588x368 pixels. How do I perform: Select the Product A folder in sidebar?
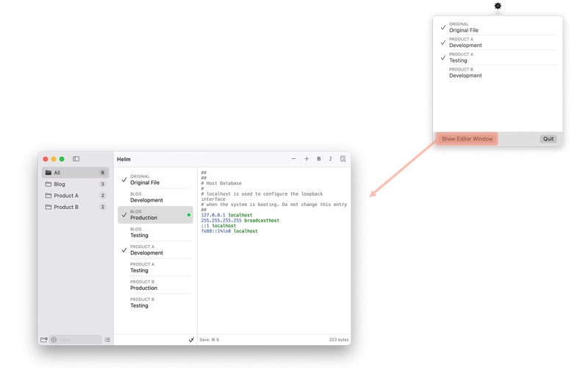pyautogui.click(x=76, y=196)
